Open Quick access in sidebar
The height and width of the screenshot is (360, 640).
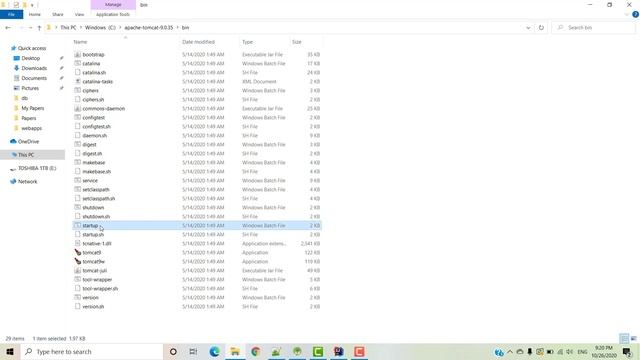32,48
